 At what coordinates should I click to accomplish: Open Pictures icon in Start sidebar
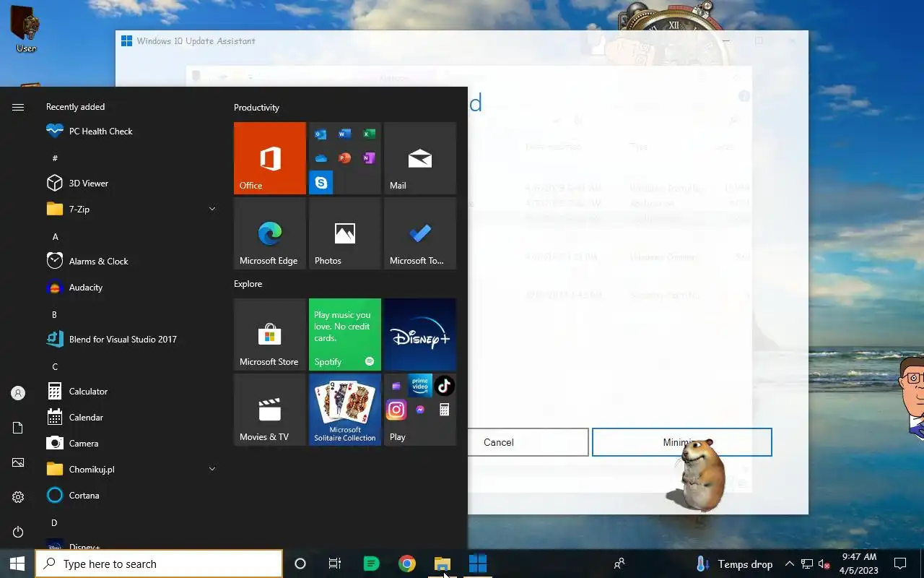(x=18, y=462)
